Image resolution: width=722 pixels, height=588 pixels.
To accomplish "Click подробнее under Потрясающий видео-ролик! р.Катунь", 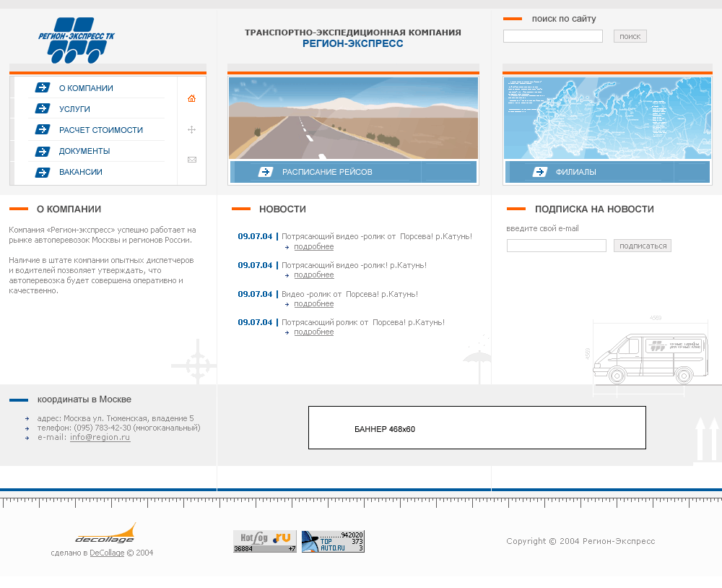I will tap(313, 274).
